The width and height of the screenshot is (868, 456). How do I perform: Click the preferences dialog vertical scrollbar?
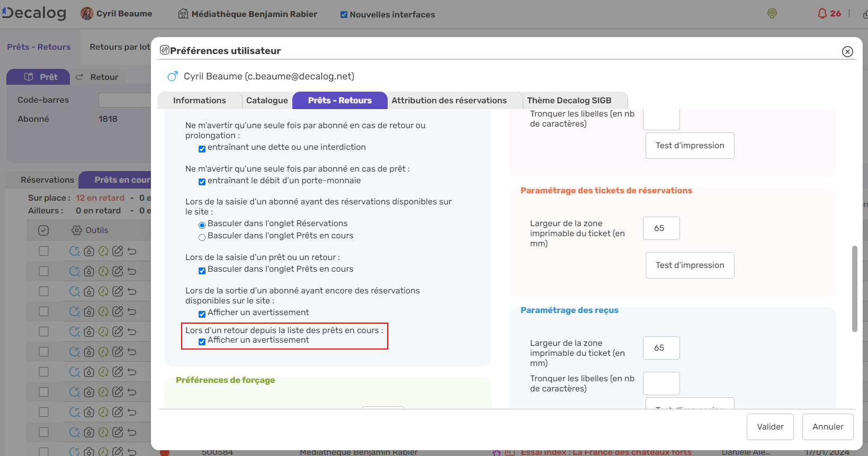point(854,289)
